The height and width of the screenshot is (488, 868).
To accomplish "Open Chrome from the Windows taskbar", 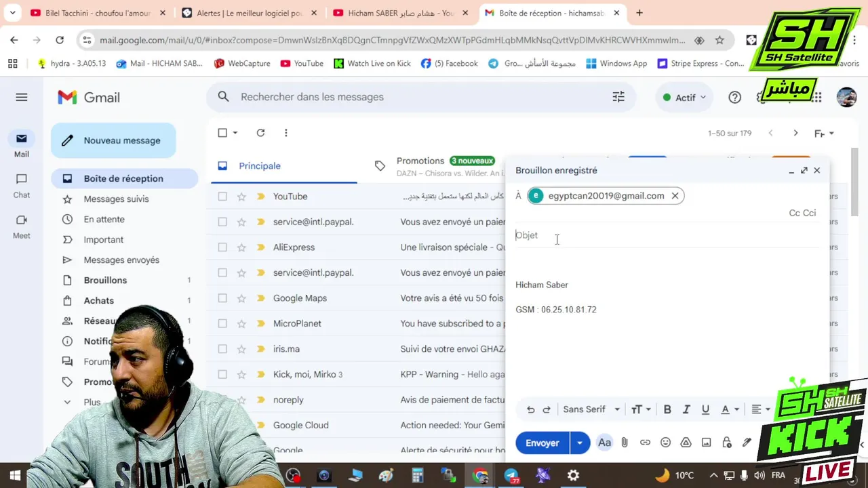I will (480, 475).
